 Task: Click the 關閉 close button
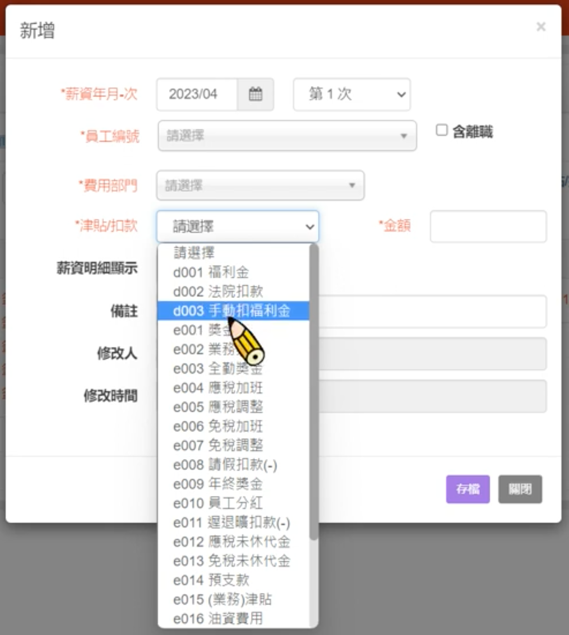520,489
